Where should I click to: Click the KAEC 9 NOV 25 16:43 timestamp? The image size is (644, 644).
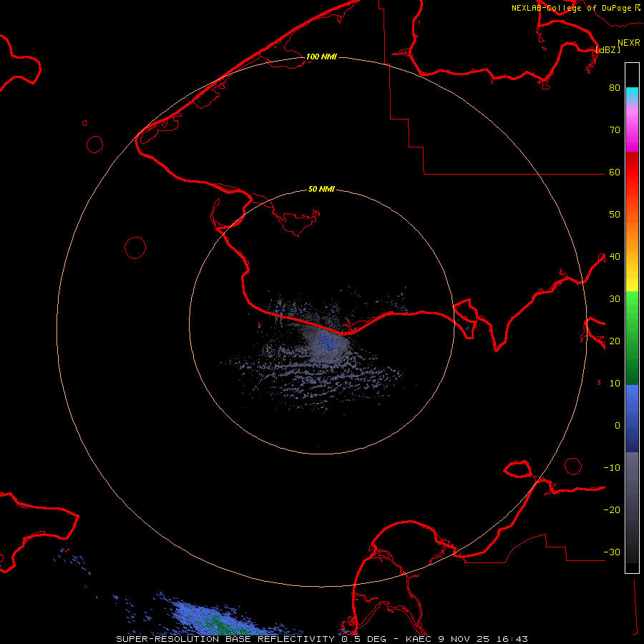(467, 639)
